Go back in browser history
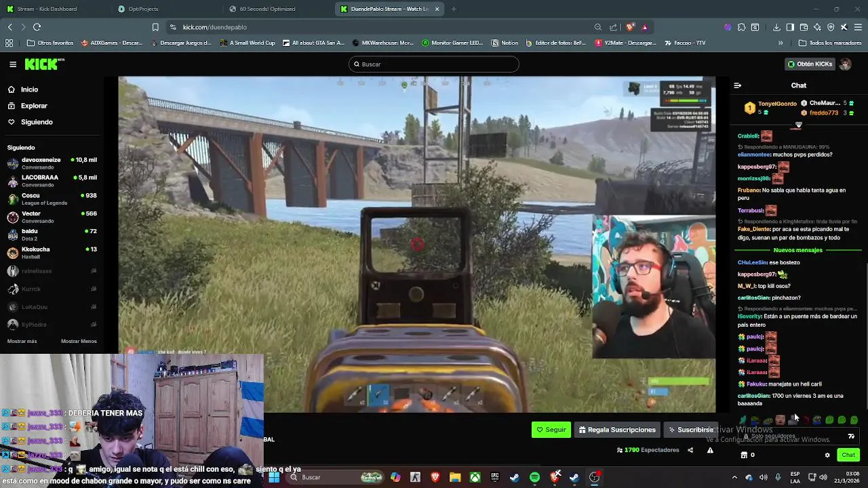Viewport: 868px width, 488px height. (x=9, y=27)
